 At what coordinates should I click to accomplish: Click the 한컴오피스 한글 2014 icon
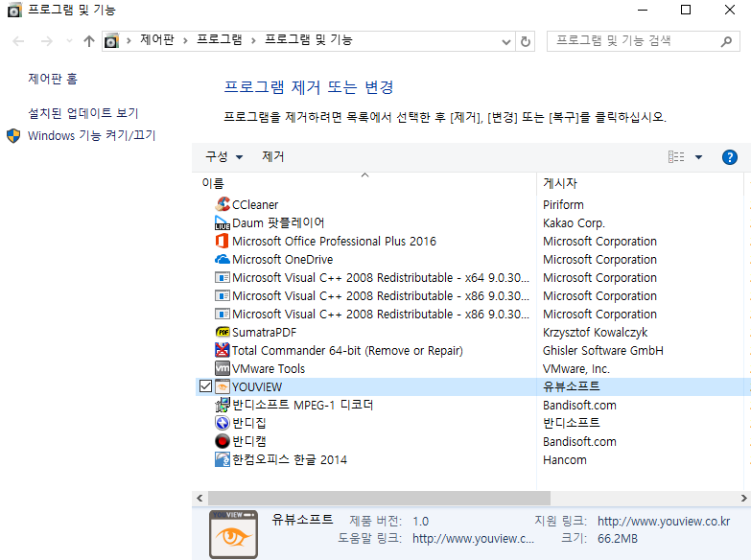click(223, 459)
